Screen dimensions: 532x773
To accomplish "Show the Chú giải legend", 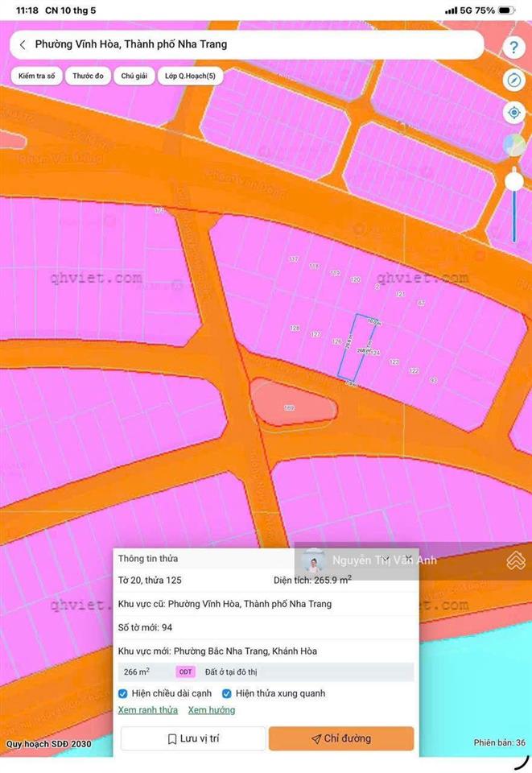I will 134,76.
